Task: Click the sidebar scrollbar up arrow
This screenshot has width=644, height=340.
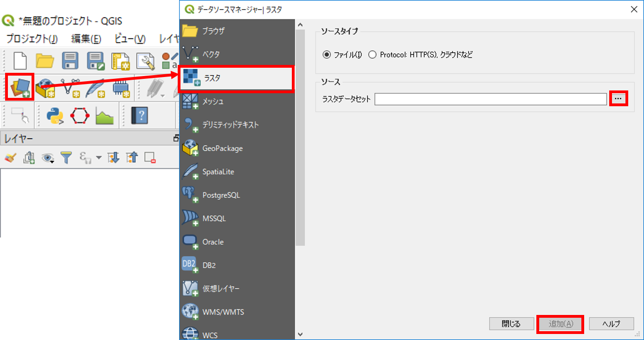Action: (300, 25)
